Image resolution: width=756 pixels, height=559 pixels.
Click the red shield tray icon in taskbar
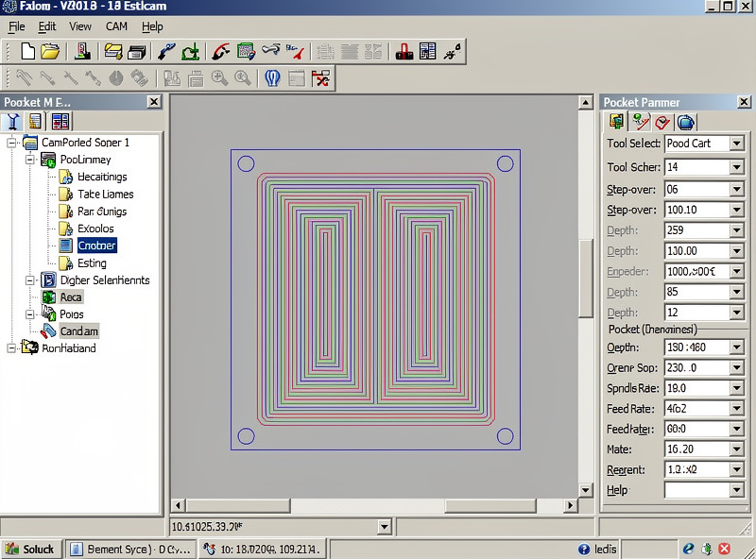(724, 549)
